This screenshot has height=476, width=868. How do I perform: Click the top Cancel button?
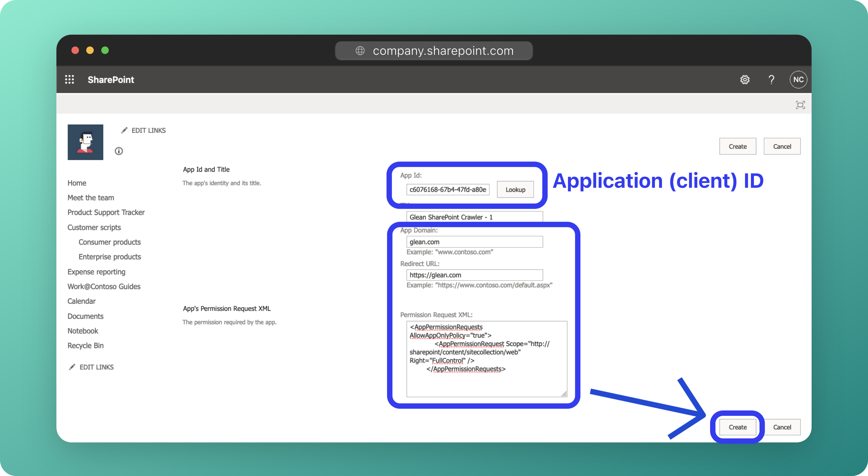pyautogui.click(x=782, y=146)
